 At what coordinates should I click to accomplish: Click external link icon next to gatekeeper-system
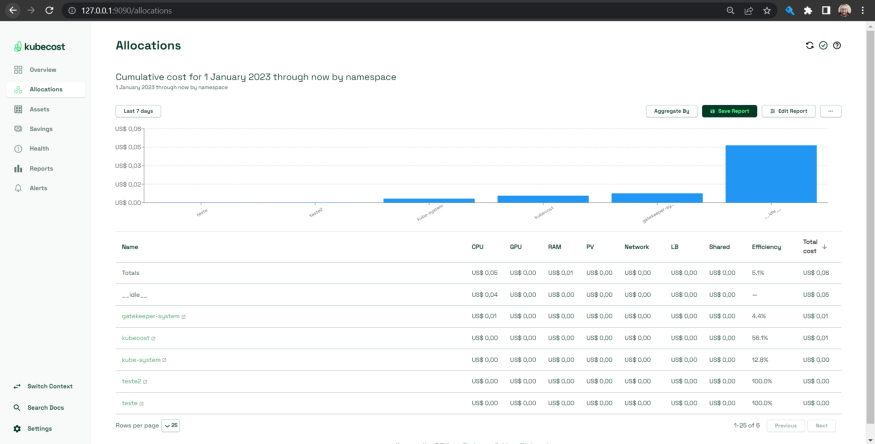click(184, 316)
